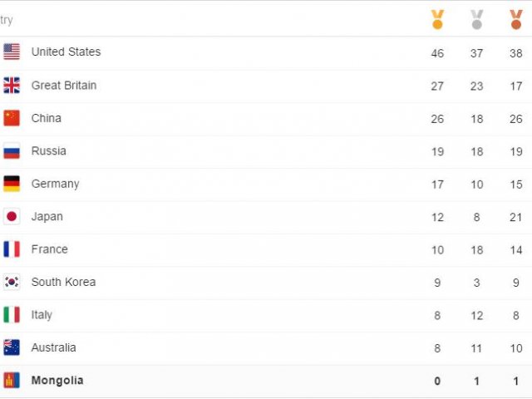Click the Australia flag icon
Viewport: 532px width, 399px height.
[12, 347]
